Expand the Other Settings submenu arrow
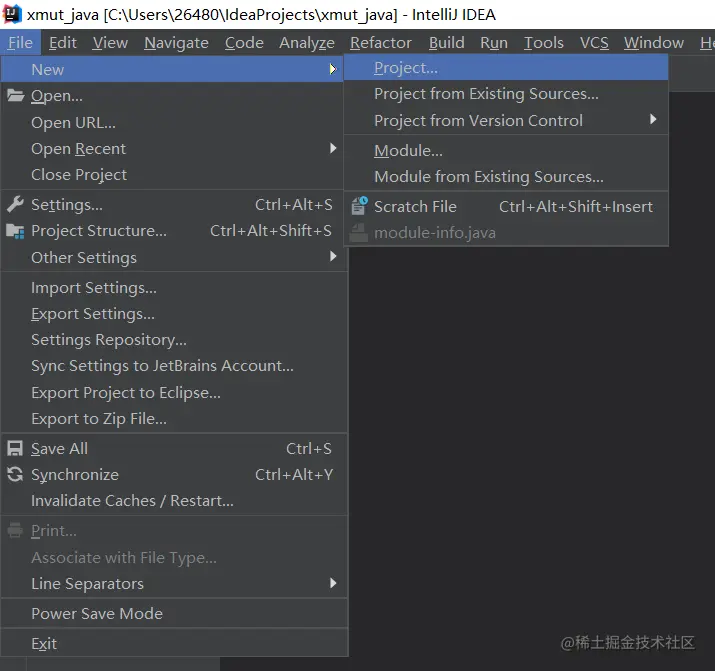The height and width of the screenshot is (671, 715). [x=333, y=257]
